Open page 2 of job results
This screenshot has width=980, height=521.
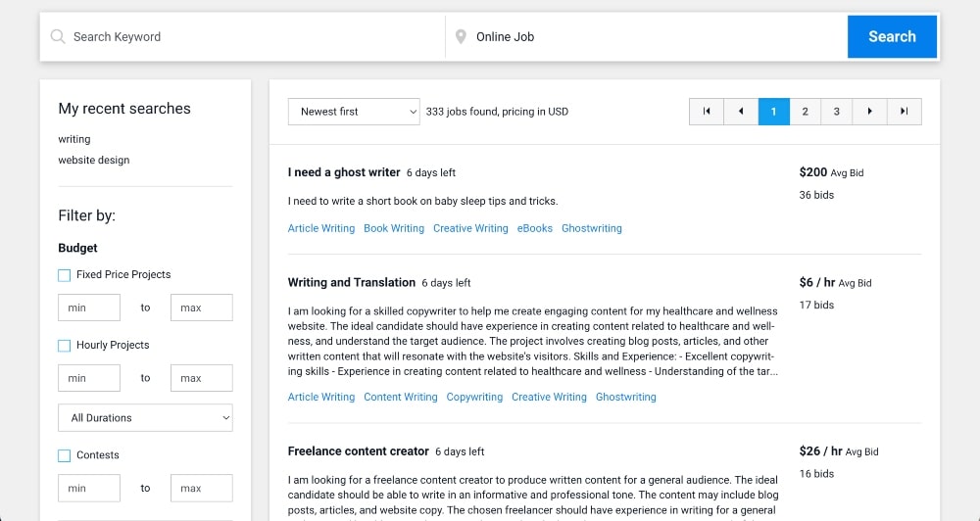[x=805, y=112]
